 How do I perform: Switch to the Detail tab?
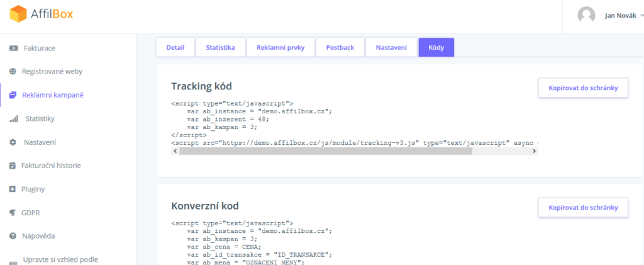click(175, 48)
